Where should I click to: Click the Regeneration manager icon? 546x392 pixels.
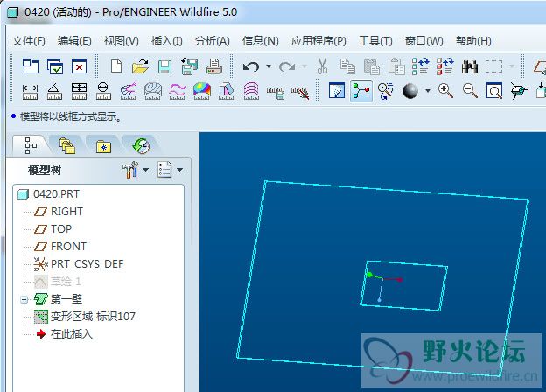[x=445, y=66]
